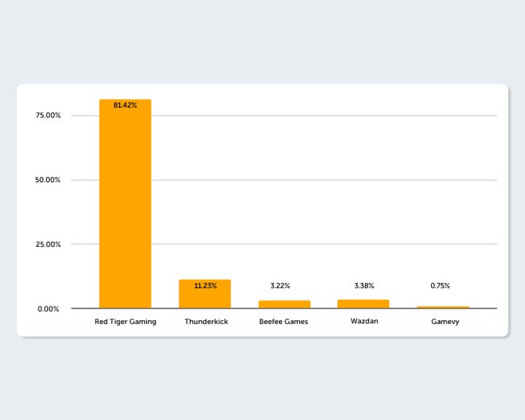The height and width of the screenshot is (420, 525).
Task: Click the Gamevy bar
Action: coord(443,307)
